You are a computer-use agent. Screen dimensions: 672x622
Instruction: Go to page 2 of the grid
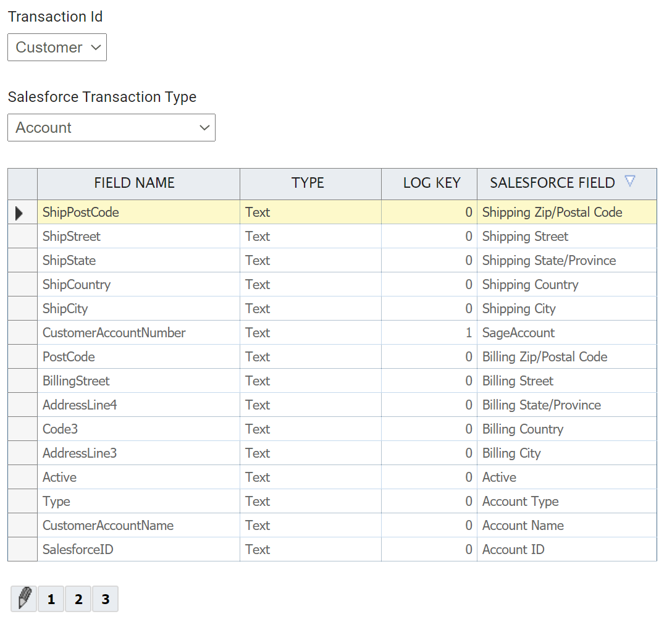[78, 599]
